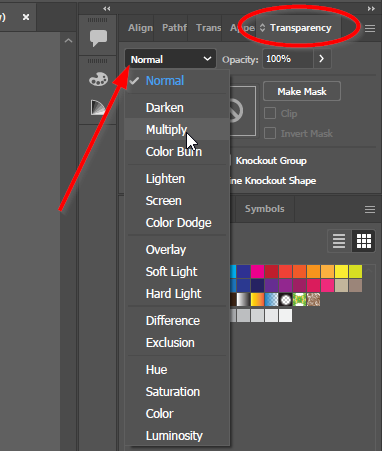Viewport: 382px width, 451px height.
Task: Open the Comments panel speech bubble icon
Action: pyautogui.click(x=98, y=38)
